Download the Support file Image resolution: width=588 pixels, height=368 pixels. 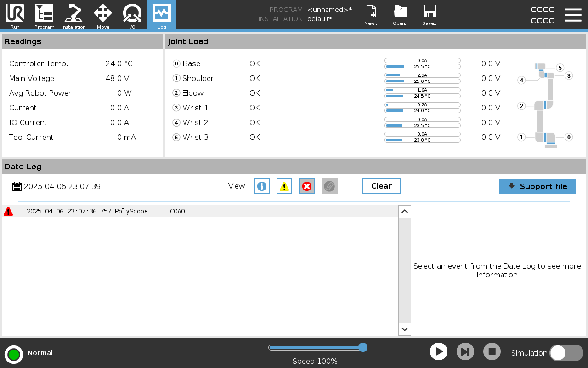pos(537,186)
